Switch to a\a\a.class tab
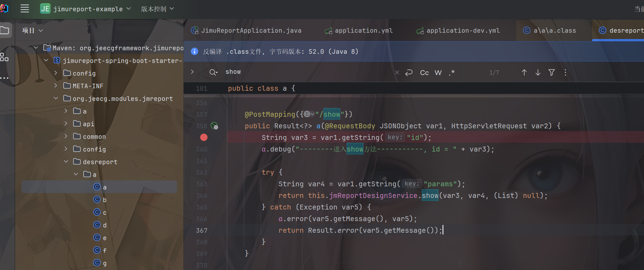Screen dimensions: 644x270 click(x=550, y=31)
